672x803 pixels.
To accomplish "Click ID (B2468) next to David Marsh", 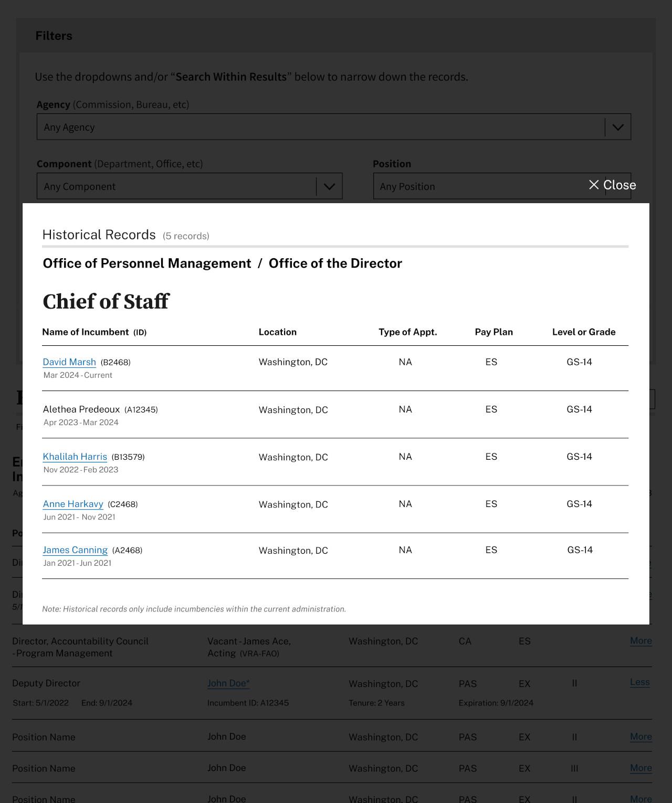I will (x=115, y=362).
